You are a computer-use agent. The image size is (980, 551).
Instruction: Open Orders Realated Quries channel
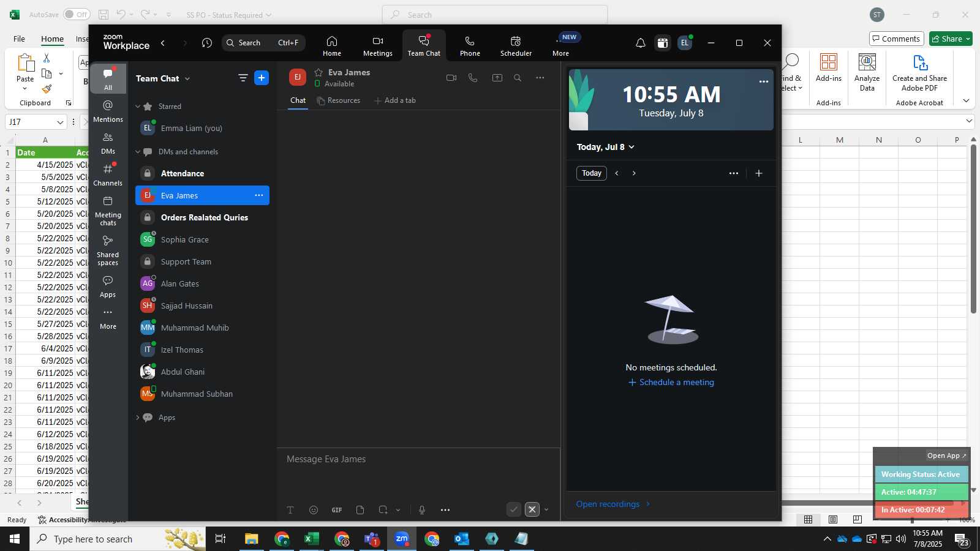202,217
